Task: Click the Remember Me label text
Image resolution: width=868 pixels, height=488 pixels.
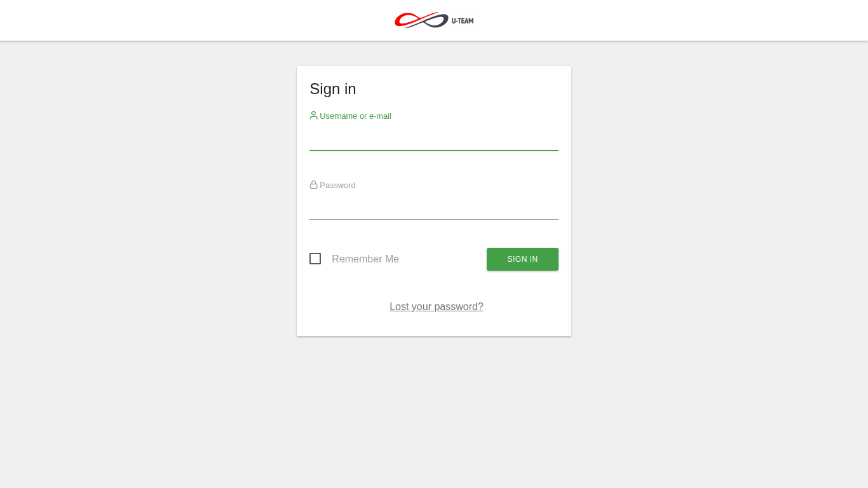Action: click(x=365, y=259)
